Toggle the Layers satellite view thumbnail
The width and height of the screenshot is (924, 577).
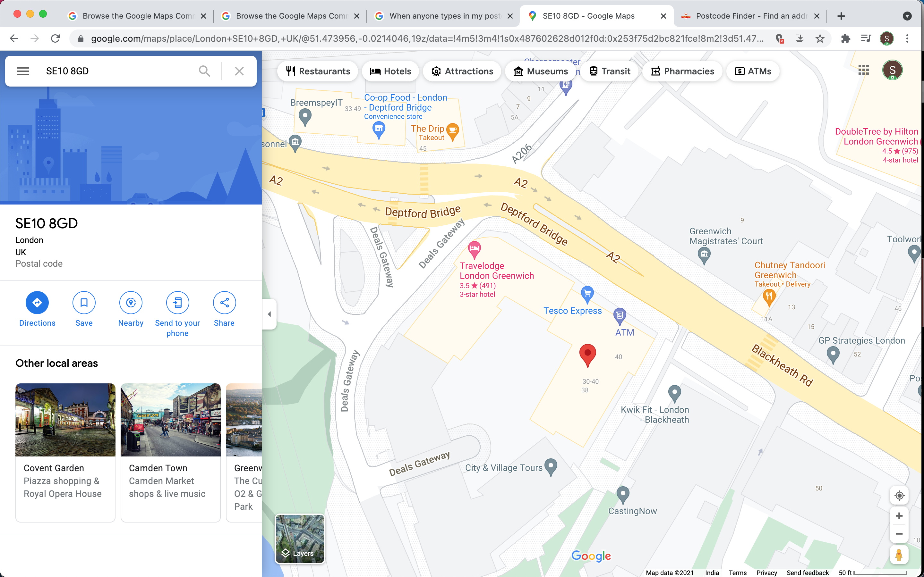(300, 539)
